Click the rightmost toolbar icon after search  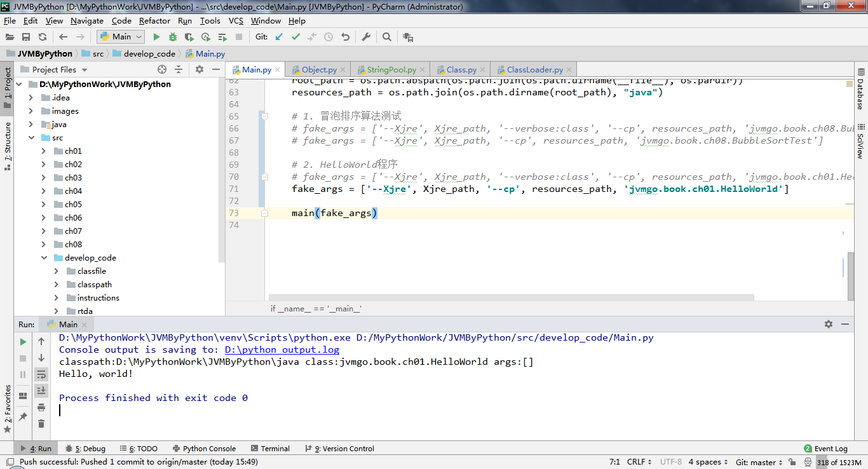tap(408, 37)
